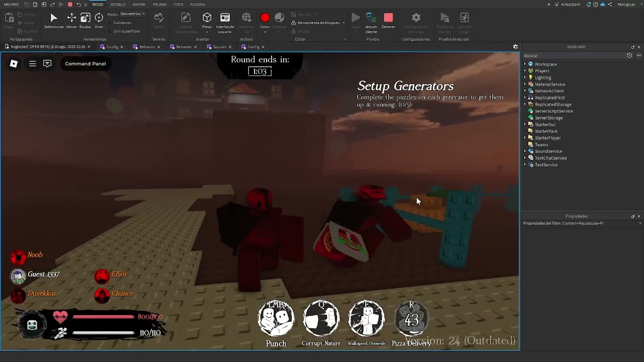Click the white stamina bar
The image size is (644, 362).
point(103,332)
